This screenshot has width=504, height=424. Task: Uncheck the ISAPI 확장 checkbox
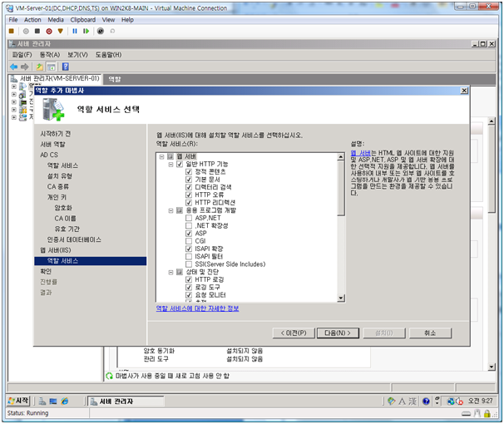[x=189, y=249]
